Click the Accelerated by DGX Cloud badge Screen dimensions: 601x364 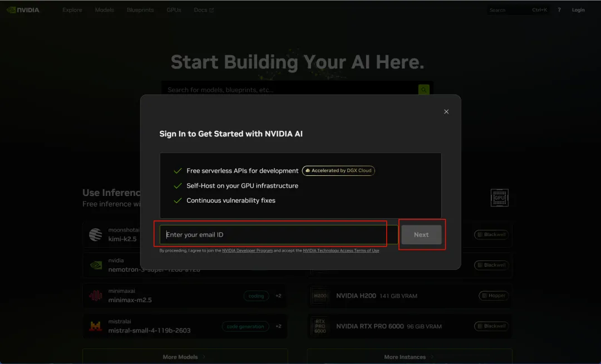338,170
